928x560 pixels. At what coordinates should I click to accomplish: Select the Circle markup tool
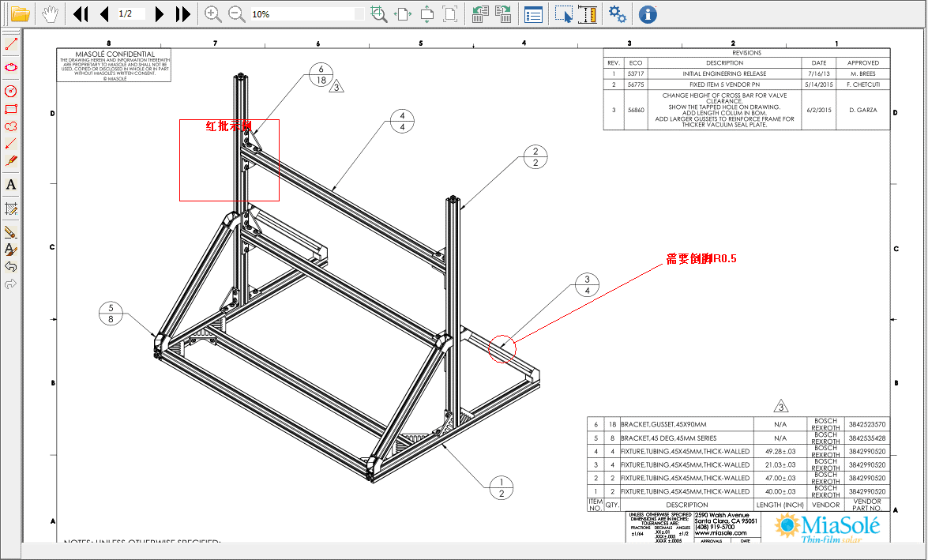pyautogui.click(x=10, y=91)
